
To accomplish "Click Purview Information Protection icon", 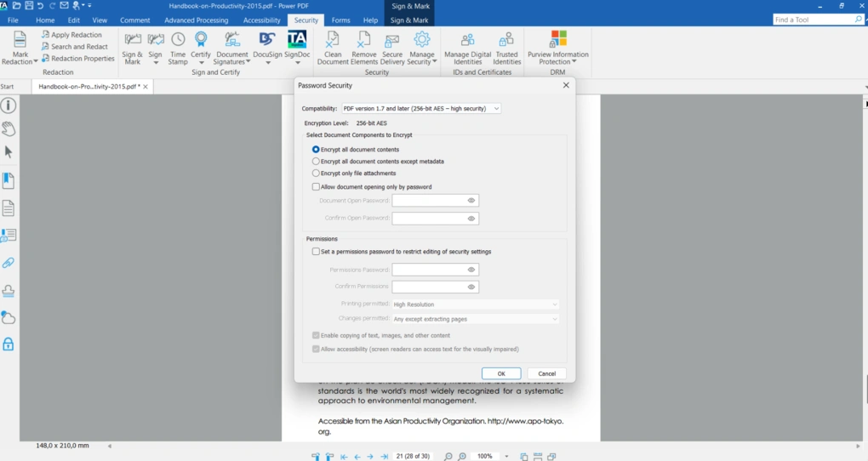I will 558,40.
